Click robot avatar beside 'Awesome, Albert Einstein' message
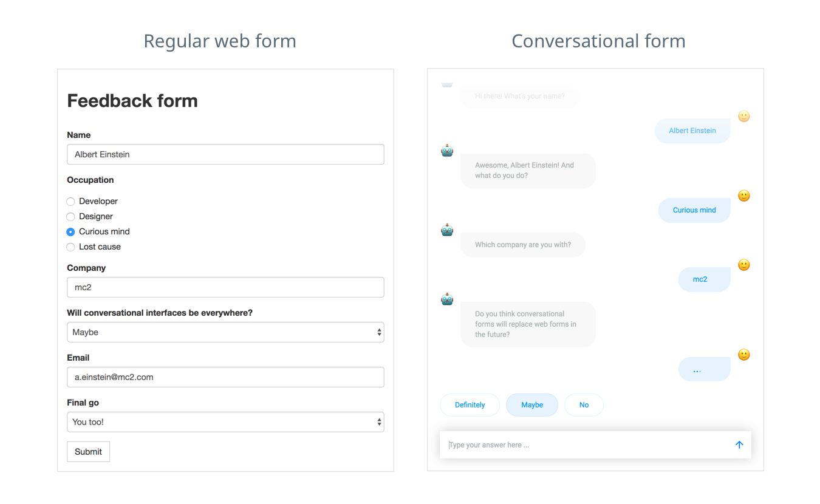The image size is (820, 504). coord(447,151)
